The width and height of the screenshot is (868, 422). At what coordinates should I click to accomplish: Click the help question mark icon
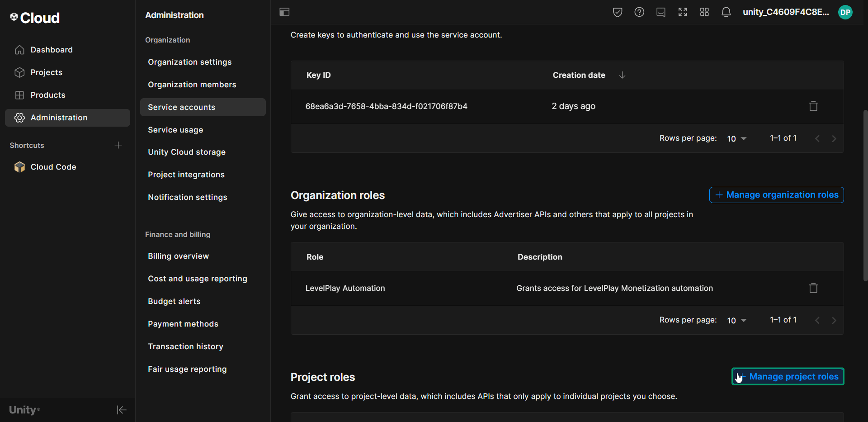coord(639,12)
